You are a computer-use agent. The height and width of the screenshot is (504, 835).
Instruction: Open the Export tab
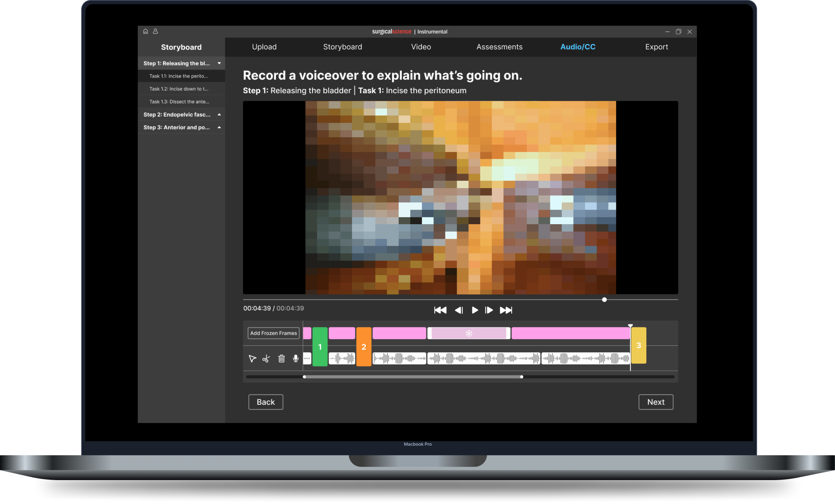click(657, 47)
